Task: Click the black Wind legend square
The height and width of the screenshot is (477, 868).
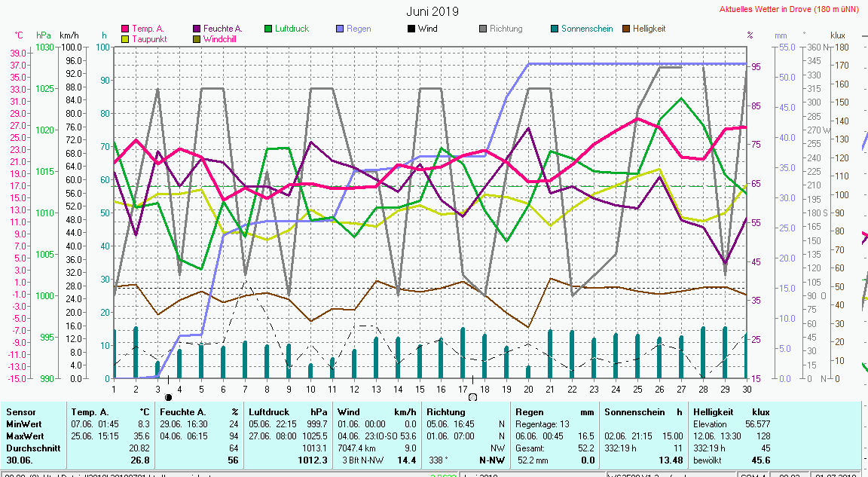Action: [x=411, y=29]
